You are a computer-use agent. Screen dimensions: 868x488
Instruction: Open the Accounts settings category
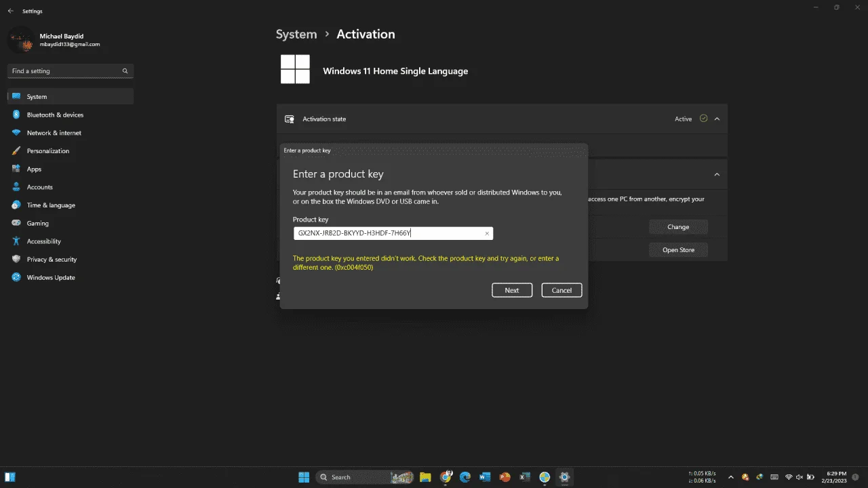coord(71,187)
